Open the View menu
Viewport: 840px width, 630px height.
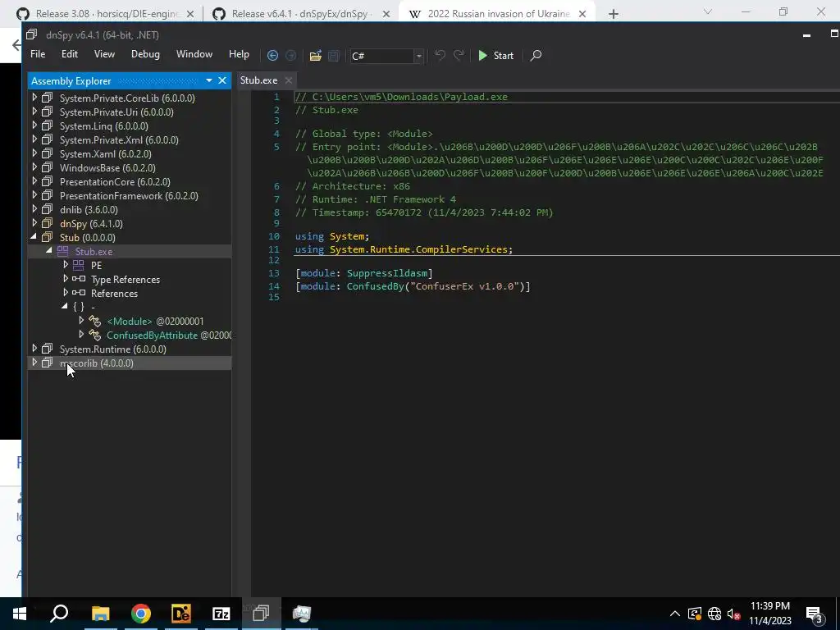point(104,54)
